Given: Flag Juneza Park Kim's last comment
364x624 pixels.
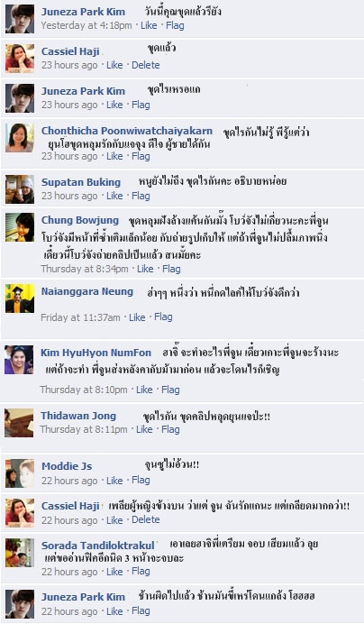Looking at the screenshot, I should pos(141,610).
